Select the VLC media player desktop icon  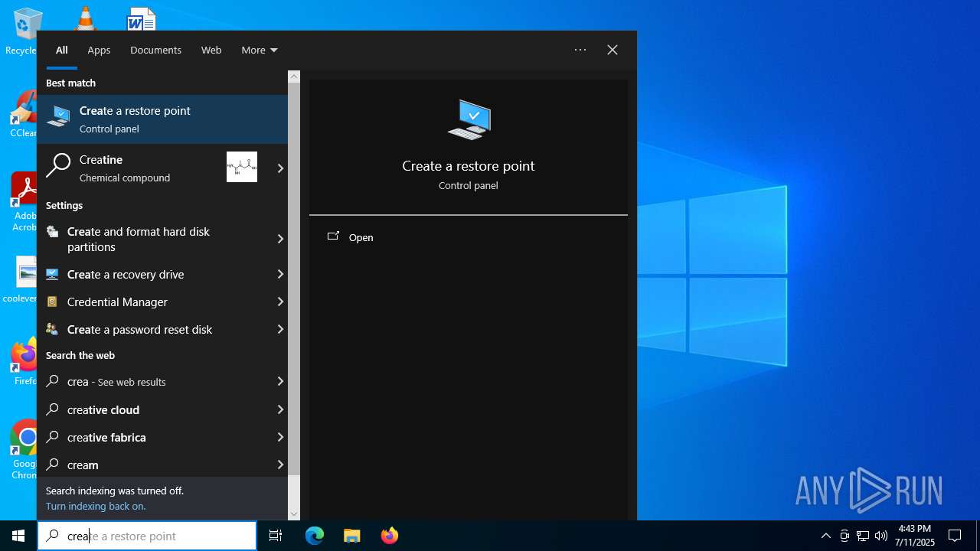(x=84, y=18)
